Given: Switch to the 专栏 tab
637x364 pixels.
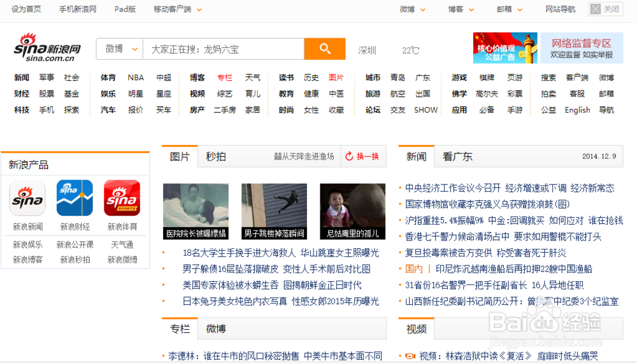Looking at the screenshot, I should [180, 329].
